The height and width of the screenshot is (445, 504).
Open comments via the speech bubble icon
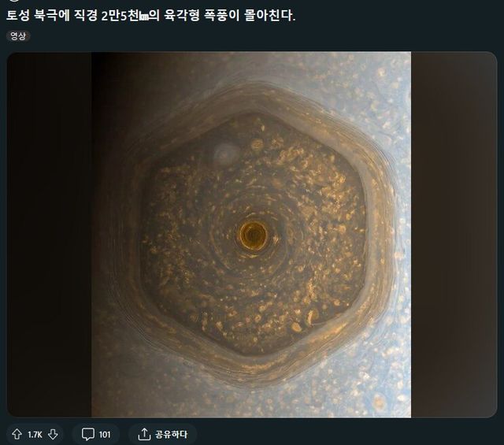click(x=87, y=435)
